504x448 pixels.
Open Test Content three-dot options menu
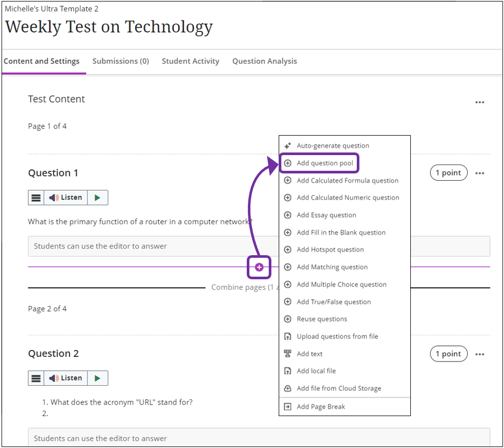[479, 102]
